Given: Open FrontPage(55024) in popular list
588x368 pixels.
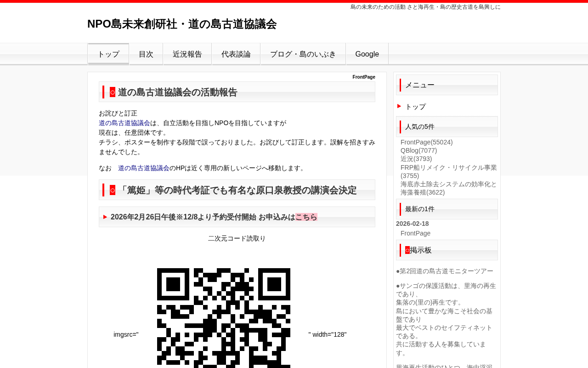Looking at the screenshot, I should click(427, 142).
